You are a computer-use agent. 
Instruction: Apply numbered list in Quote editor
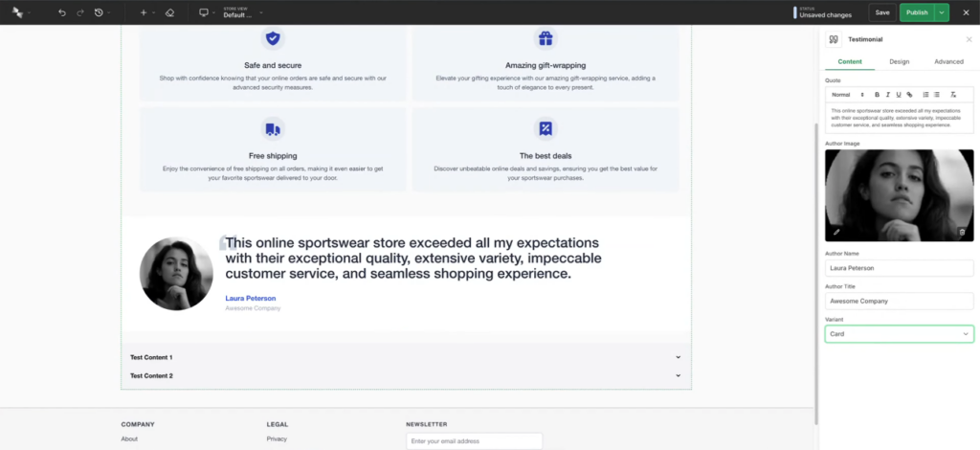[925, 95]
